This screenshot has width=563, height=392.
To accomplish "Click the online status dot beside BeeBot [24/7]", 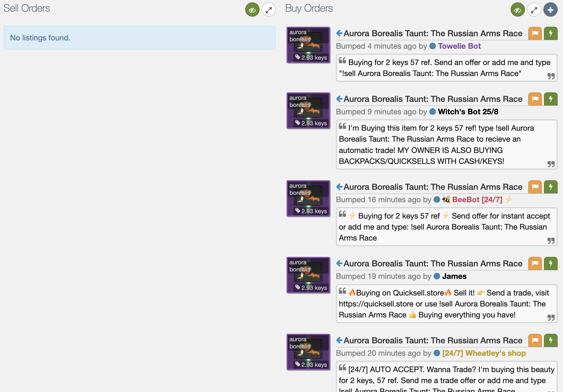I will pos(437,200).
